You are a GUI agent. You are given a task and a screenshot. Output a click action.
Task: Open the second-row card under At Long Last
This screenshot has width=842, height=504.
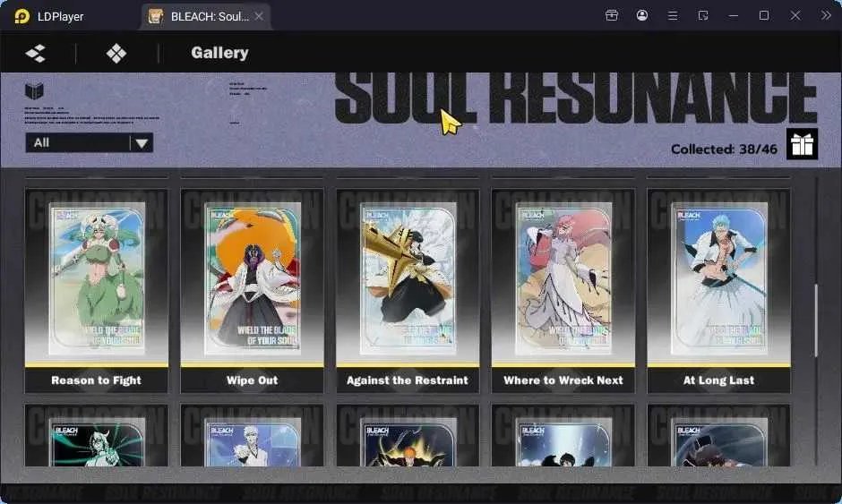click(x=719, y=436)
